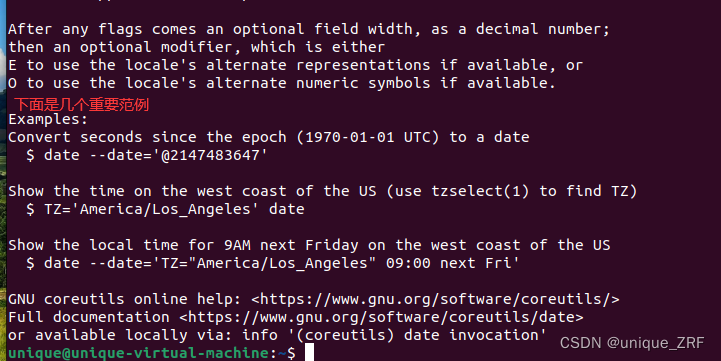Click the 'Examples:' heading

point(48,119)
